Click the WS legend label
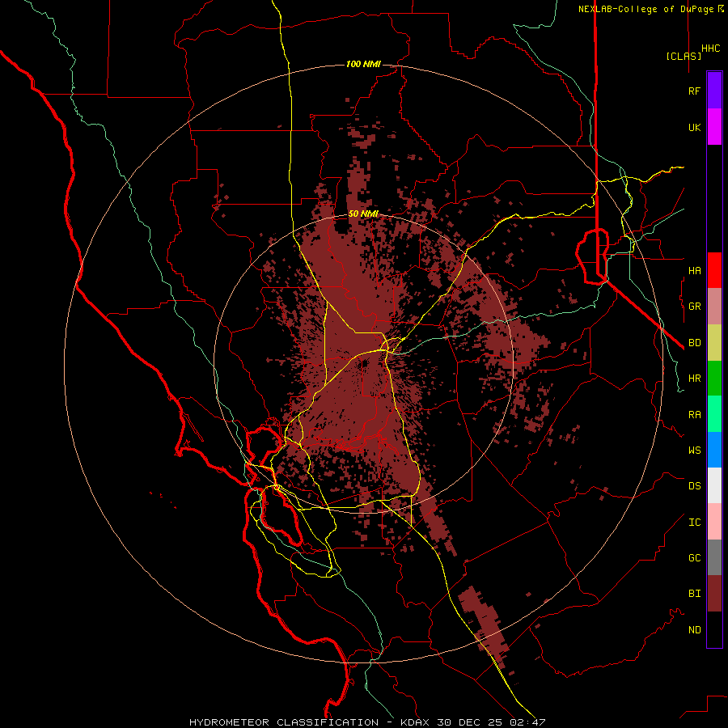728x728 pixels. pyautogui.click(x=695, y=451)
